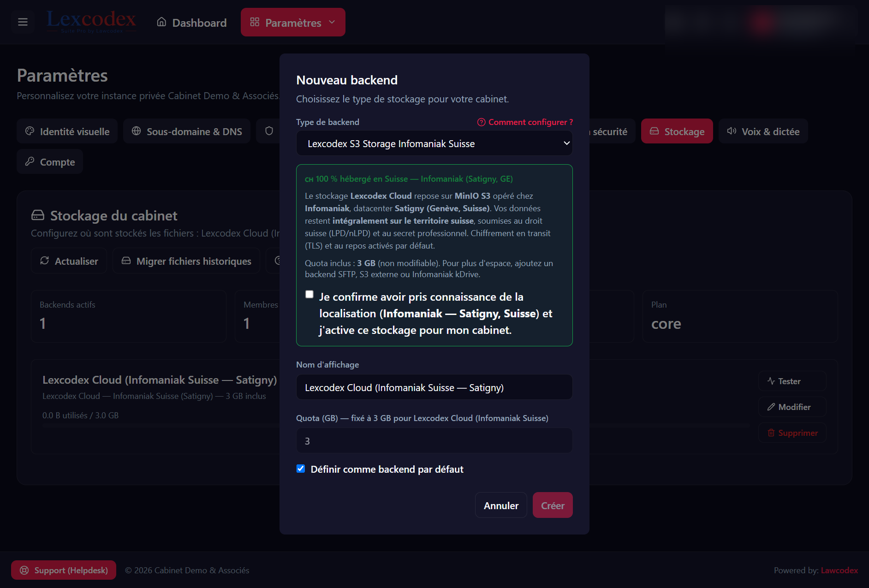Open the hamburger sidebar menu

point(23,22)
